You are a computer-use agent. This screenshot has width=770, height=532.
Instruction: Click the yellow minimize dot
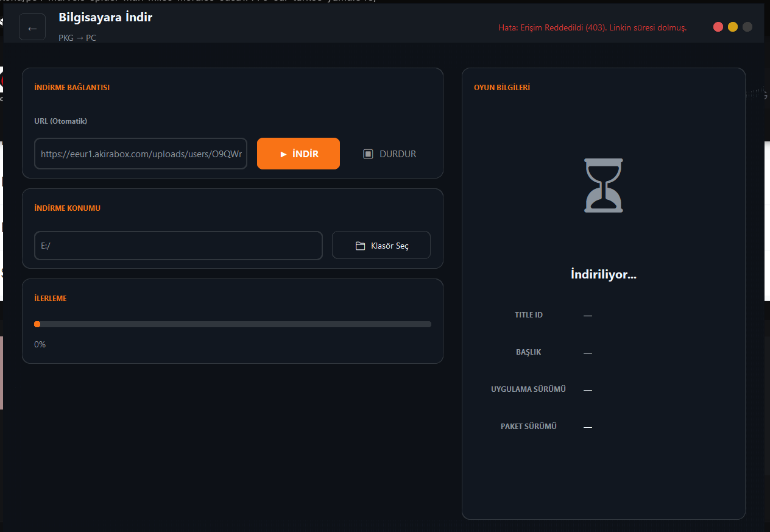[733, 27]
